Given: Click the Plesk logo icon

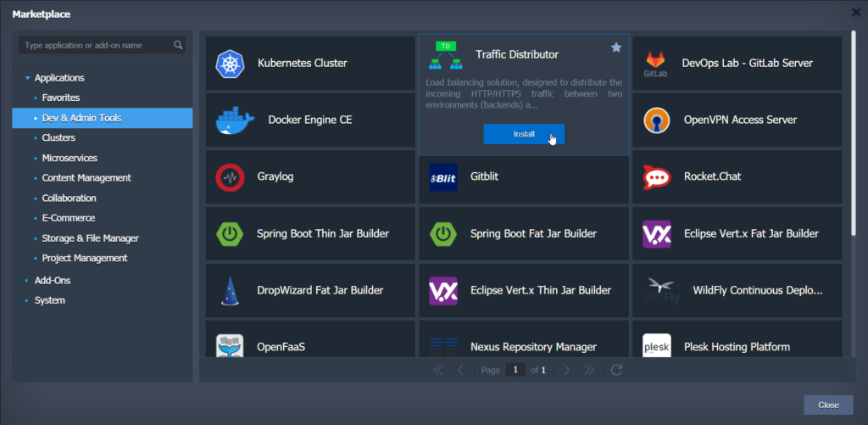Looking at the screenshot, I should (657, 346).
